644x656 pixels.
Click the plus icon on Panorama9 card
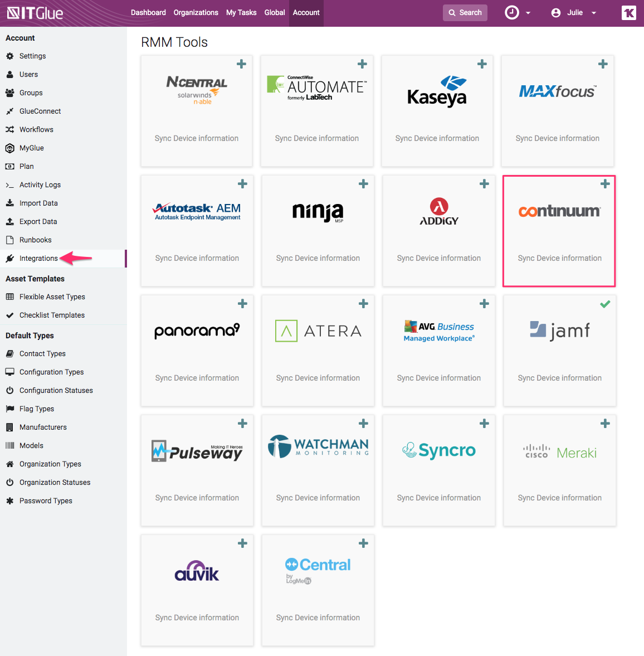click(x=242, y=304)
